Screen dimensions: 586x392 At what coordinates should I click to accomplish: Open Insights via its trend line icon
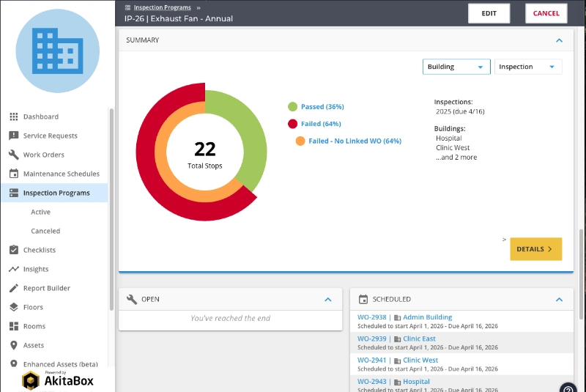coord(14,269)
